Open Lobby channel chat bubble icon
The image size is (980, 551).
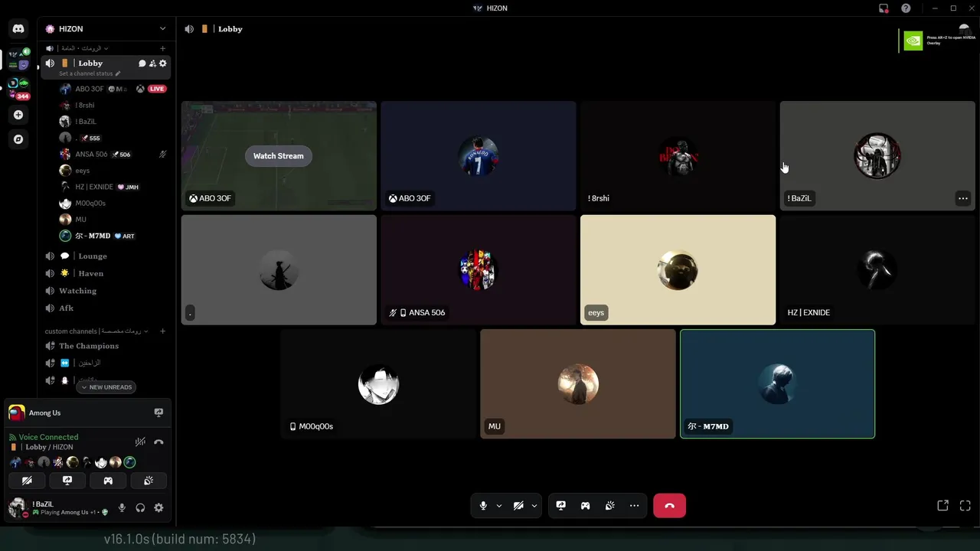pyautogui.click(x=142, y=64)
